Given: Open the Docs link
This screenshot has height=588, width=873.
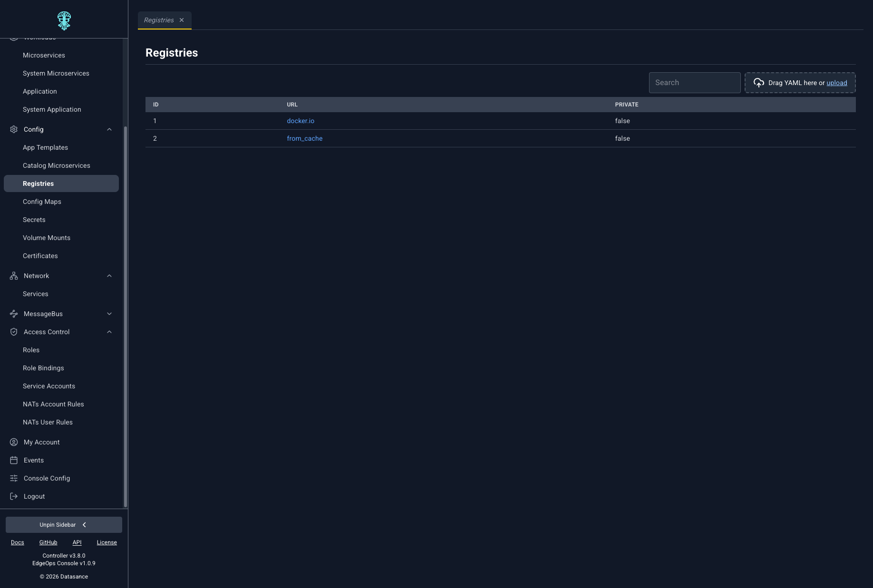Looking at the screenshot, I should (18, 542).
